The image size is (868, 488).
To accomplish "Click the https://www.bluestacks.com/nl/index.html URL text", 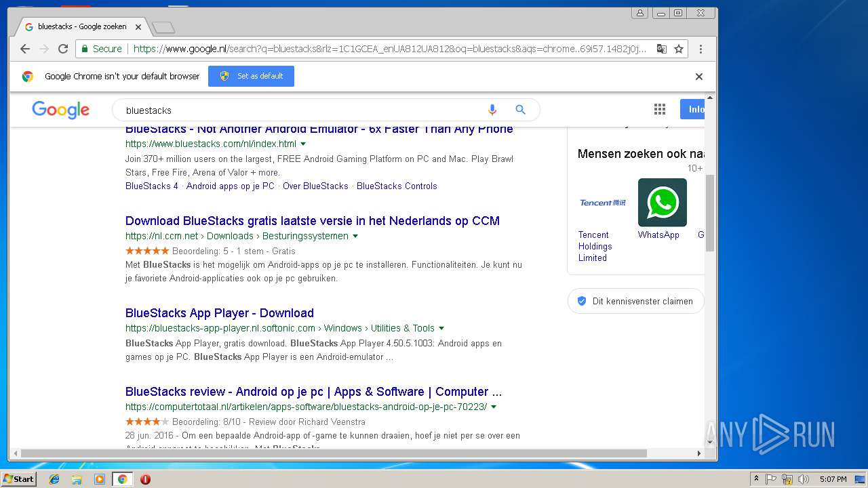I will (211, 144).
